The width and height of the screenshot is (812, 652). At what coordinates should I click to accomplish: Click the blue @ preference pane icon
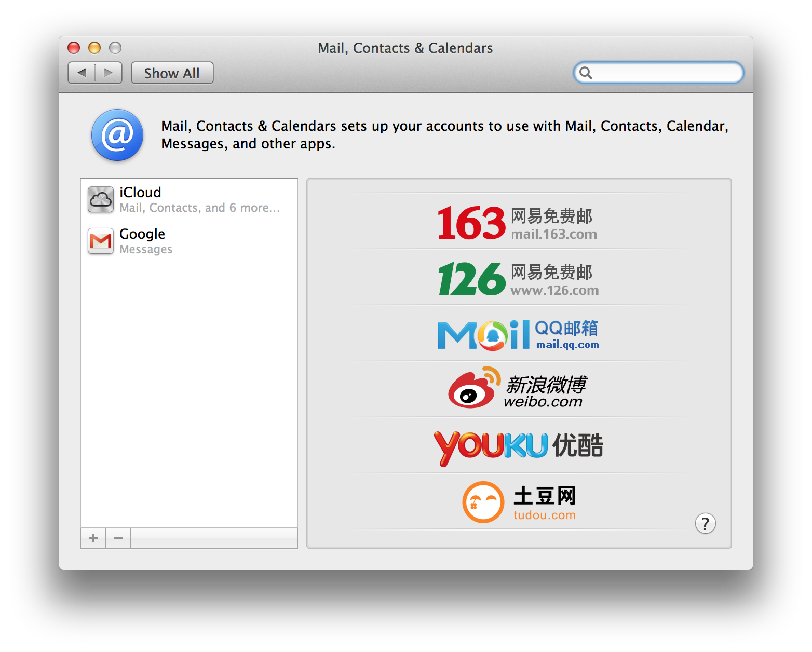(x=117, y=135)
